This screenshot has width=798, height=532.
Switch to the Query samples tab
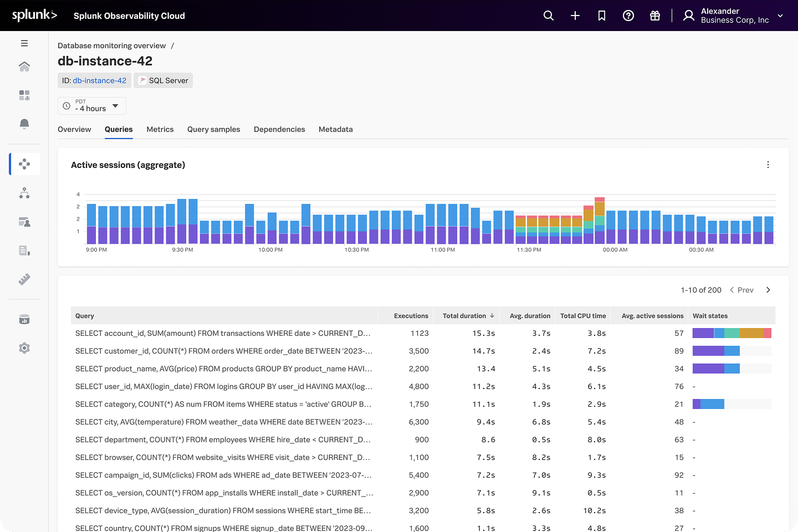point(213,129)
